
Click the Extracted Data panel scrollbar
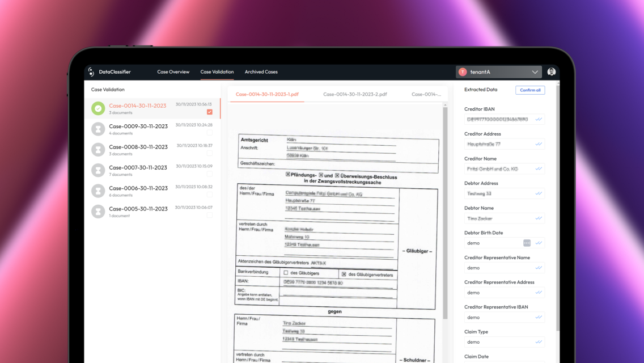click(557, 208)
